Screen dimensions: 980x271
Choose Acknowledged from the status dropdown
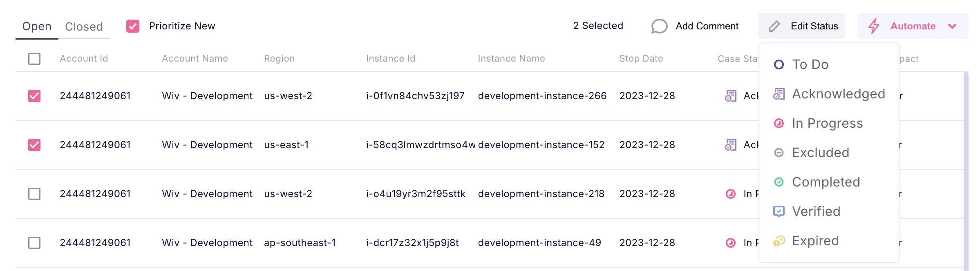838,94
